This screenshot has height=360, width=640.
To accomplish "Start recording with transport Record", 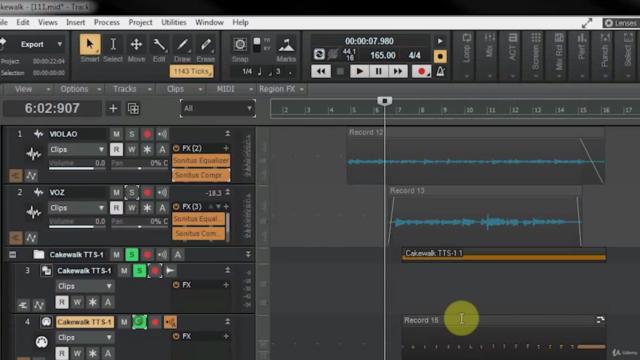I will tap(421, 71).
